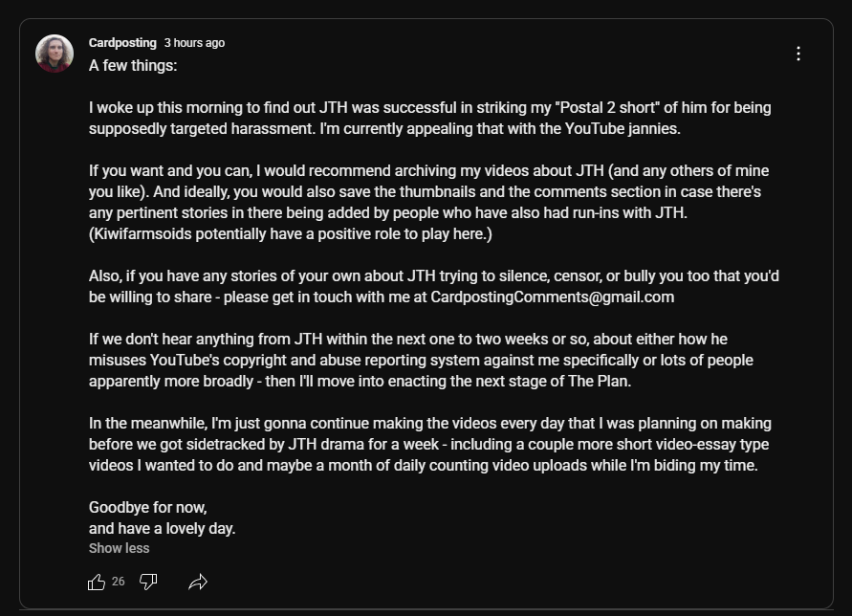The height and width of the screenshot is (616, 852).
Task: Click the "and have a lovely day." line
Action: [x=162, y=528]
